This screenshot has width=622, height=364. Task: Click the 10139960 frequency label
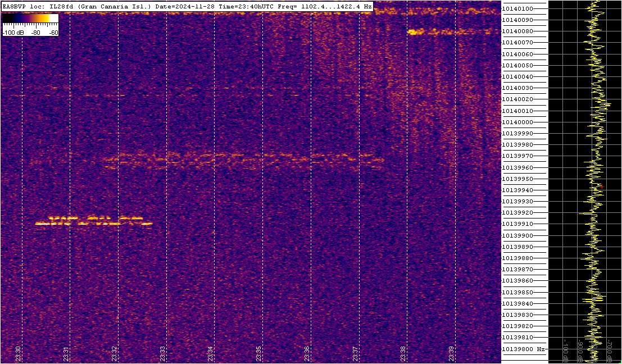(517, 168)
